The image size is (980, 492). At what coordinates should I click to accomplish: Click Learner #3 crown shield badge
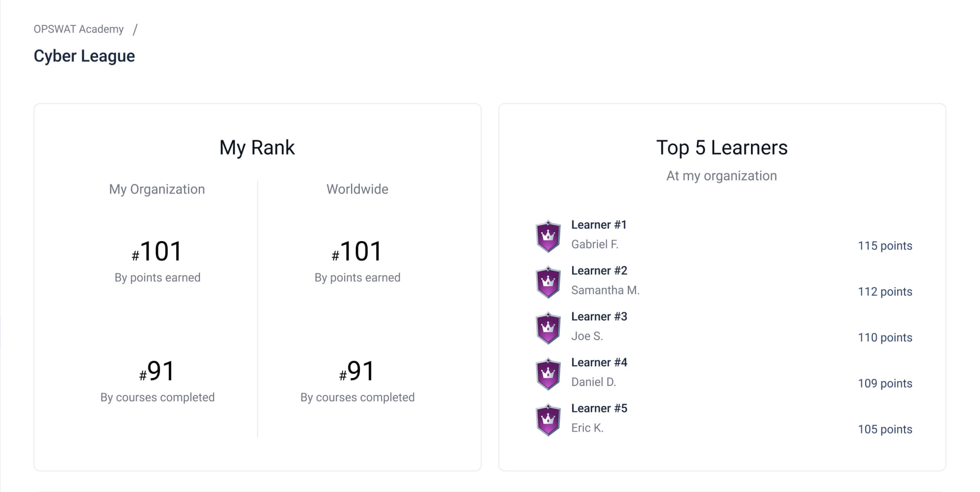[548, 328]
